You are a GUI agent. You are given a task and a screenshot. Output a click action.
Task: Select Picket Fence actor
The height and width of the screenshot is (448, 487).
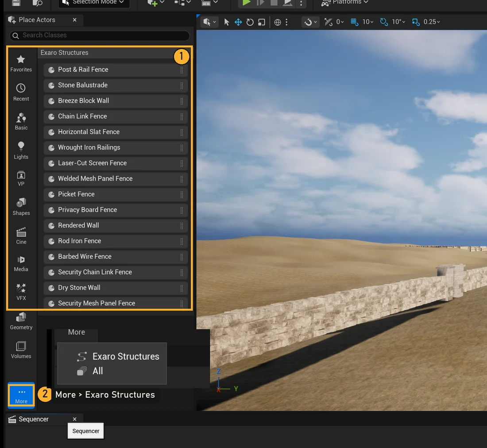pyautogui.click(x=116, y=194)
